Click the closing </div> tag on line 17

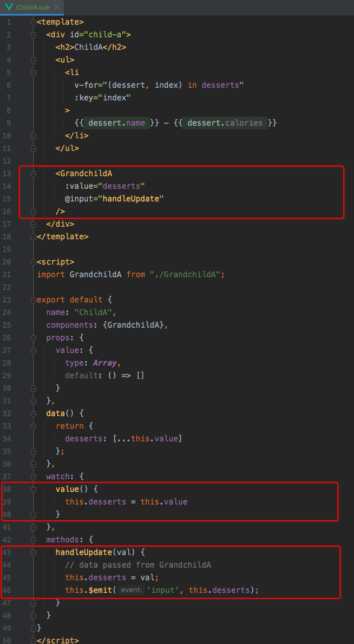click(60, 224)
